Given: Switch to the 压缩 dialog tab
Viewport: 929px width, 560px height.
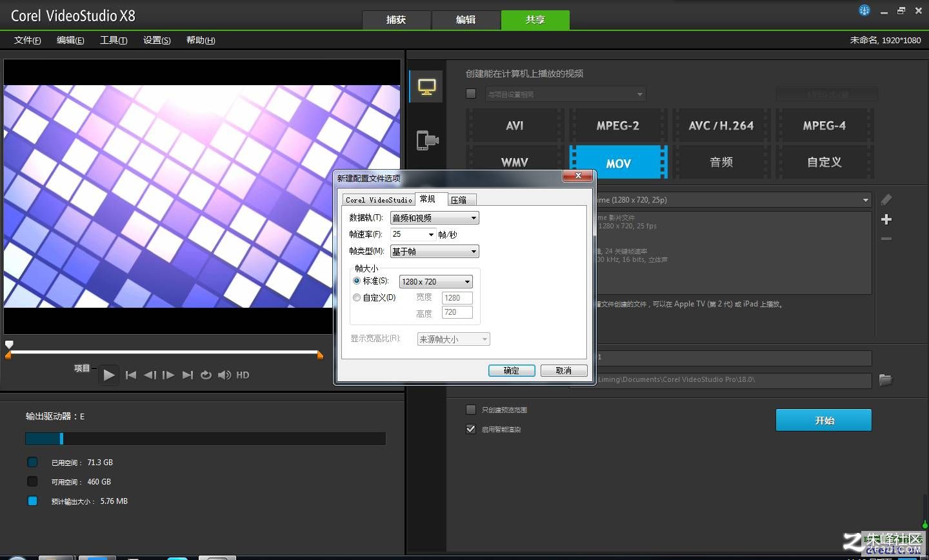Looking at the screenshot, I should 461,200.
